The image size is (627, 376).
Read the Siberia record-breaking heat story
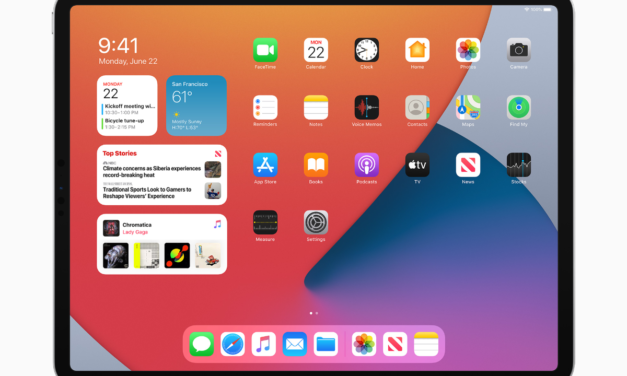click(152, 172)
